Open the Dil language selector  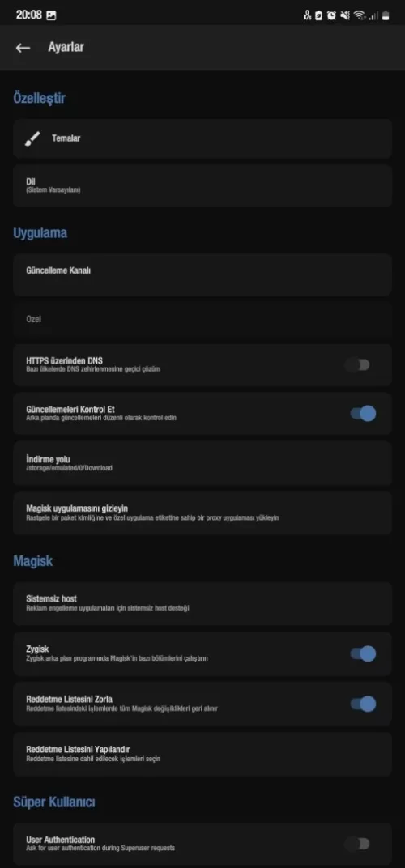(x=202, y=185)
